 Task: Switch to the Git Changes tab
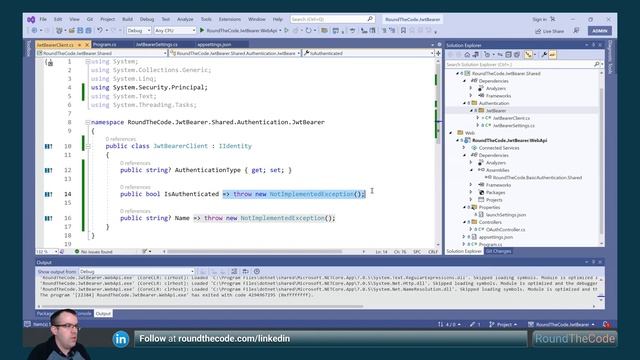(498, 251)
